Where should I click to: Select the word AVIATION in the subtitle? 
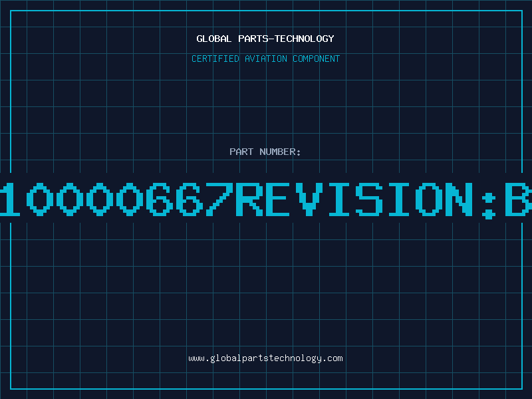[266, 59]
